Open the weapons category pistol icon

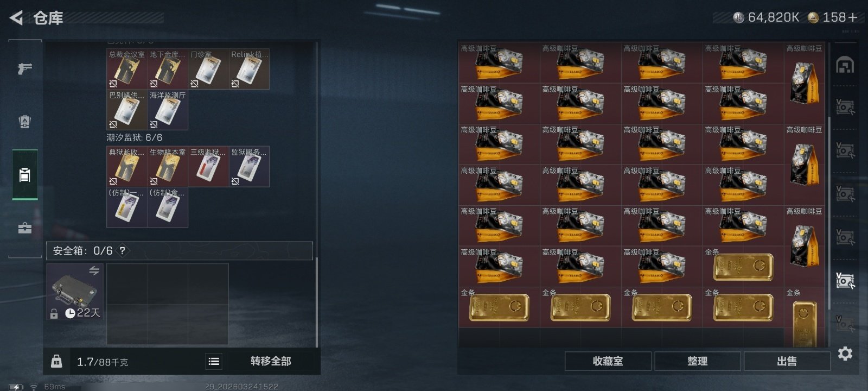pyautogui.click(x=24, y=68)
